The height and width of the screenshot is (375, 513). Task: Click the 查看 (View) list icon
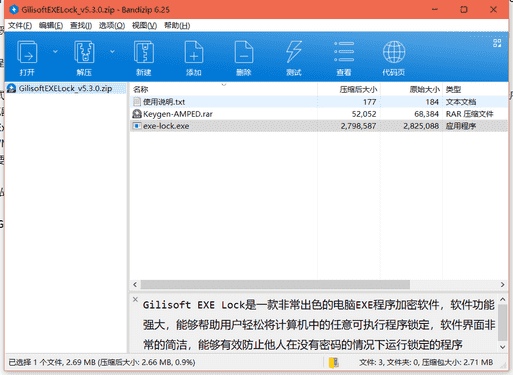pos(344,52)
